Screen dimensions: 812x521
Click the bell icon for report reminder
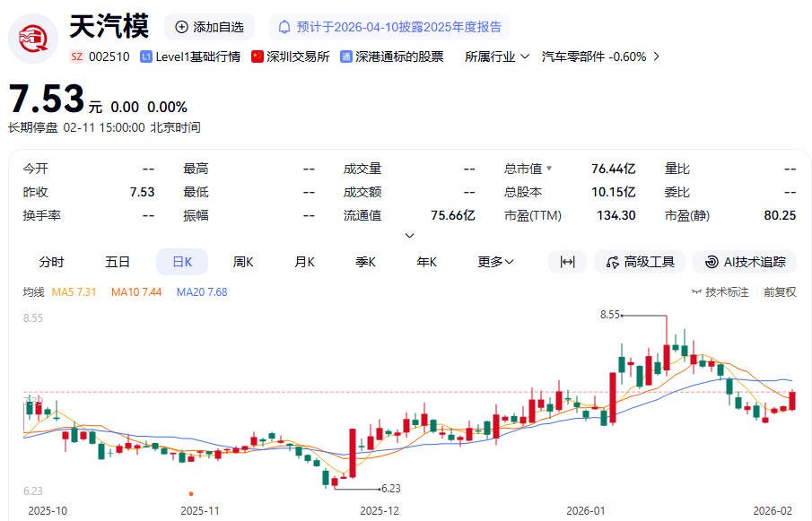tap(284, 27)
